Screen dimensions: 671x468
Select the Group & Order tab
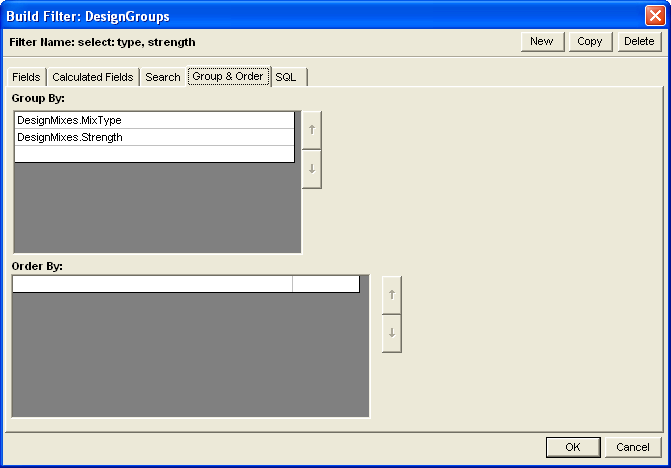228,76
